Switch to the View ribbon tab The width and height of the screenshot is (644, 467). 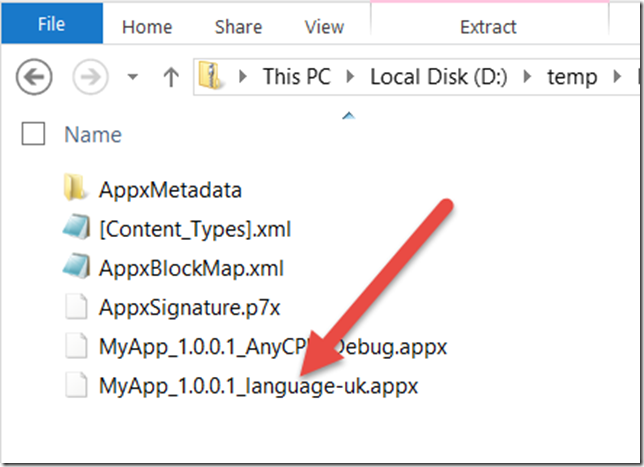(324, 27)
